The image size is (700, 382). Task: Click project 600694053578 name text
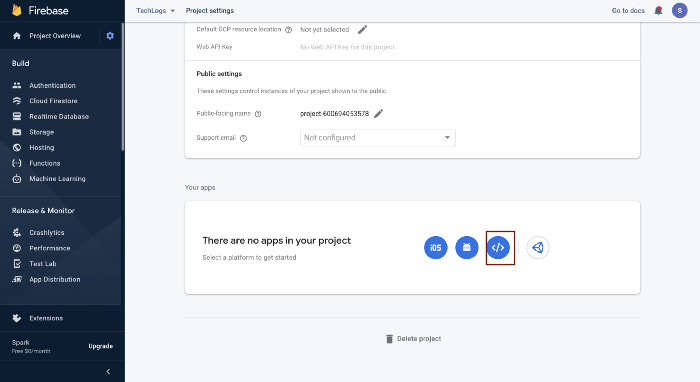click(x=335, y=113)
